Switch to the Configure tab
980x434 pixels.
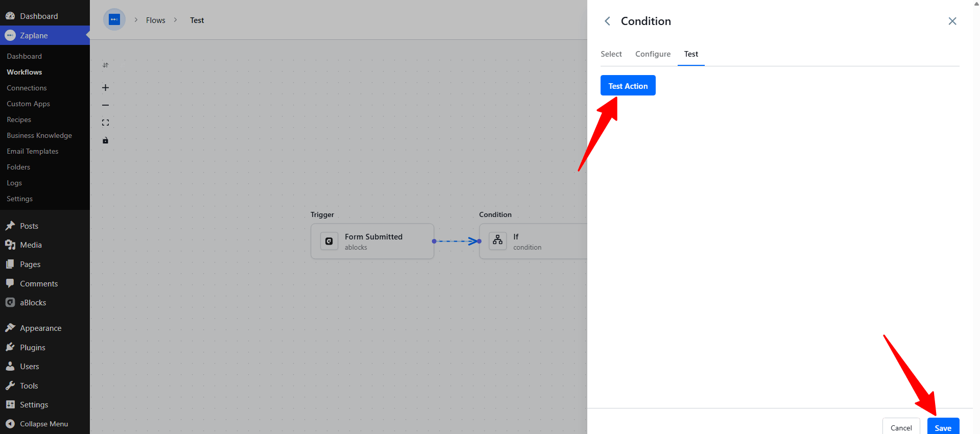(x=653, y=54)
